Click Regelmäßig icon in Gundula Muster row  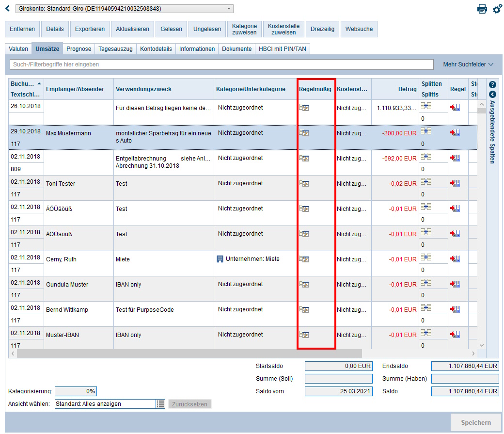point(304,284)
